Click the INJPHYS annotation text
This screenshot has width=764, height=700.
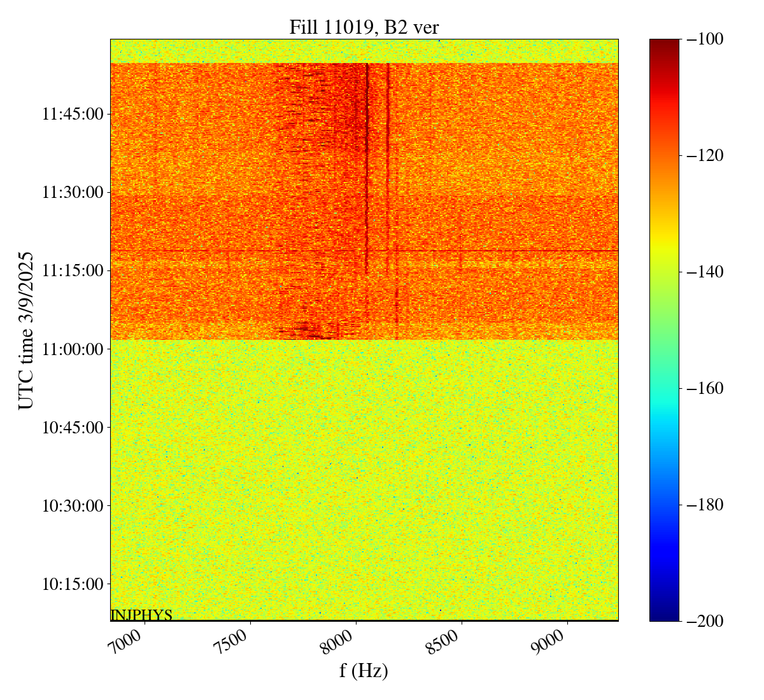coord(141,615)
